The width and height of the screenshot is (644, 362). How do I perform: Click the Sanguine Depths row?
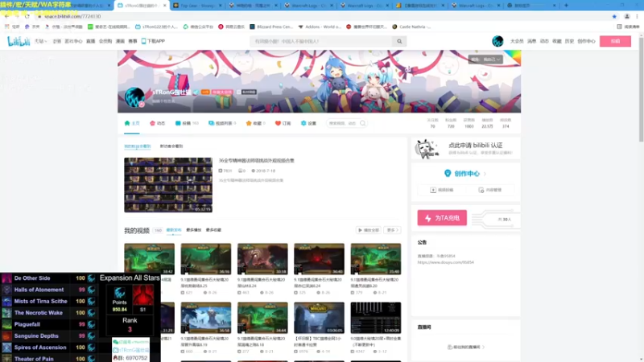[x=48, y=335]
